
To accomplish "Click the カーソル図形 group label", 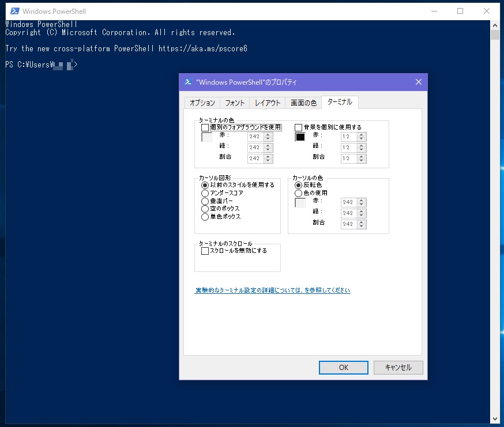I will [x=215, y=178].
